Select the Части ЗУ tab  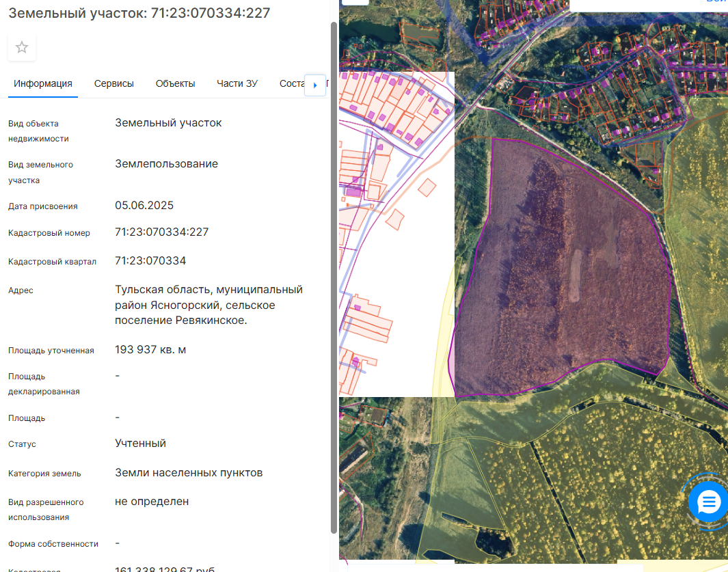pyautogui.click(x=237, y=83)
